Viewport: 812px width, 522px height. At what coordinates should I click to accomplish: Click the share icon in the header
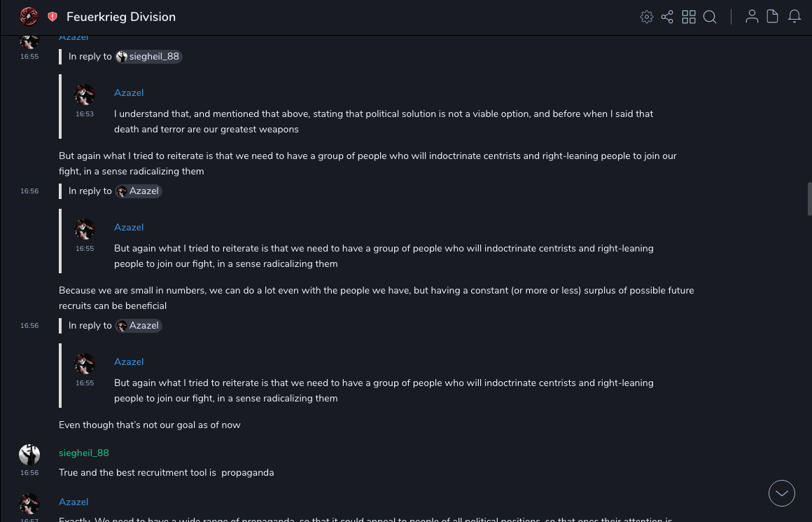tap(667, 17)
